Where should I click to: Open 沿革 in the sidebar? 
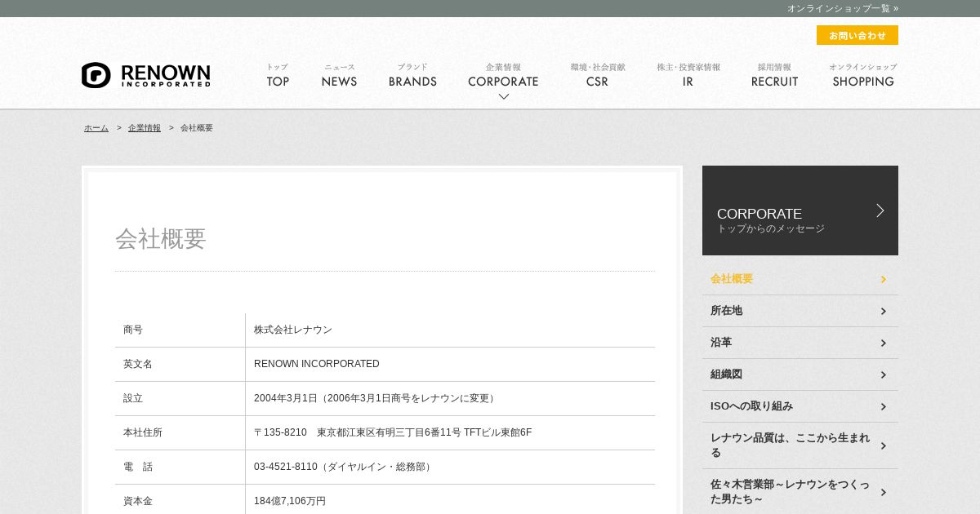800,343
